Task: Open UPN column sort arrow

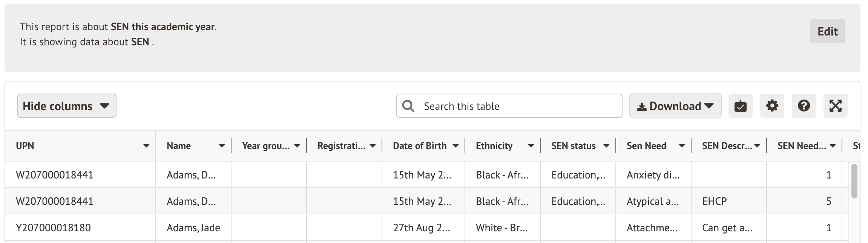Action: (x=146, y=146)
